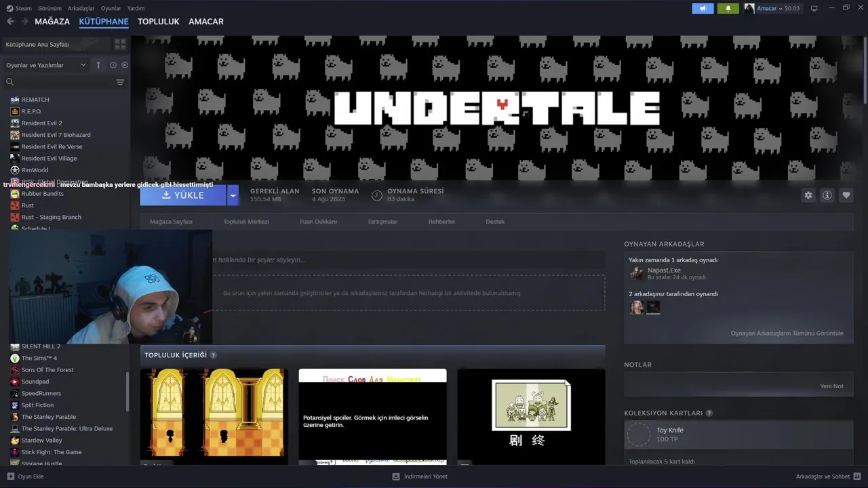Open Mağaza Sayfası for Undertale
Viewport: 868px width, 488px height.
pos(171,222)
